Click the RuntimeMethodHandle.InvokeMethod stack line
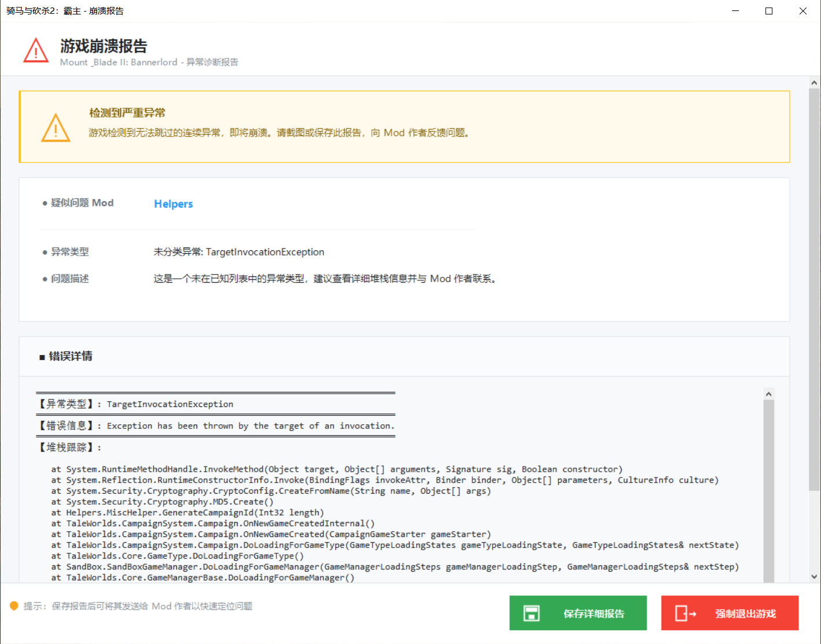Screen dimensions: 821x644 [337, 469]
